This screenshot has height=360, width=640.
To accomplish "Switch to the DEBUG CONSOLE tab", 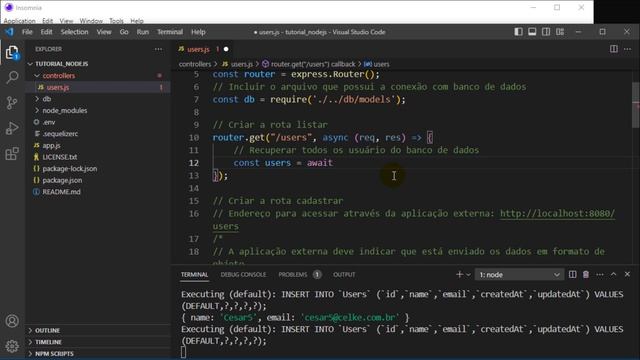I will pyautogui.click(x=243, y=275).
